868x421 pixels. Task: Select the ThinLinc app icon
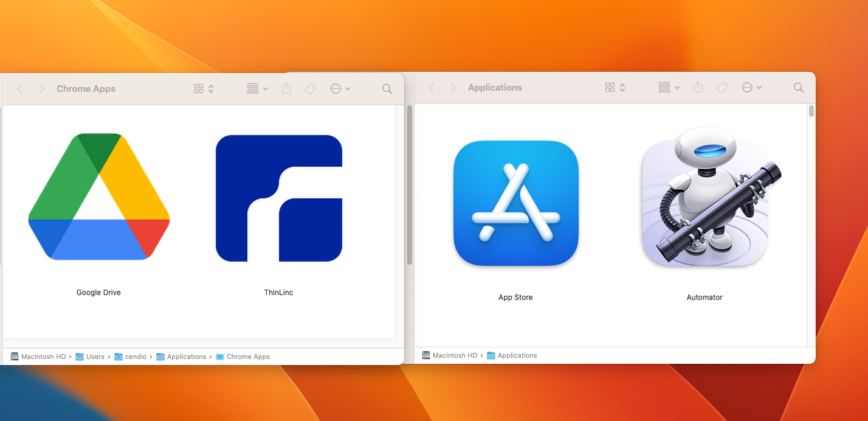279,198
